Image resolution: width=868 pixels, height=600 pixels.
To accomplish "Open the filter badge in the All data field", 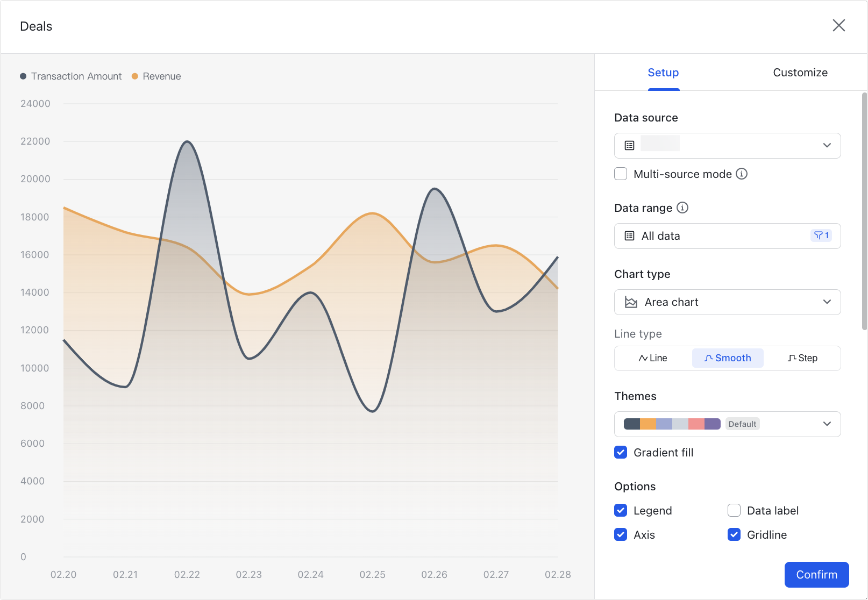I will [821, 235].
